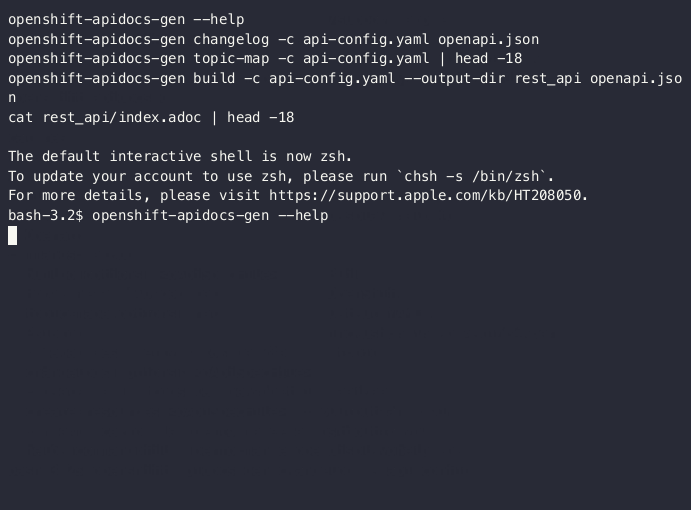The width and height of the screenshot is (691, 510).
Task: Click the cat command word
Action: 20,118
